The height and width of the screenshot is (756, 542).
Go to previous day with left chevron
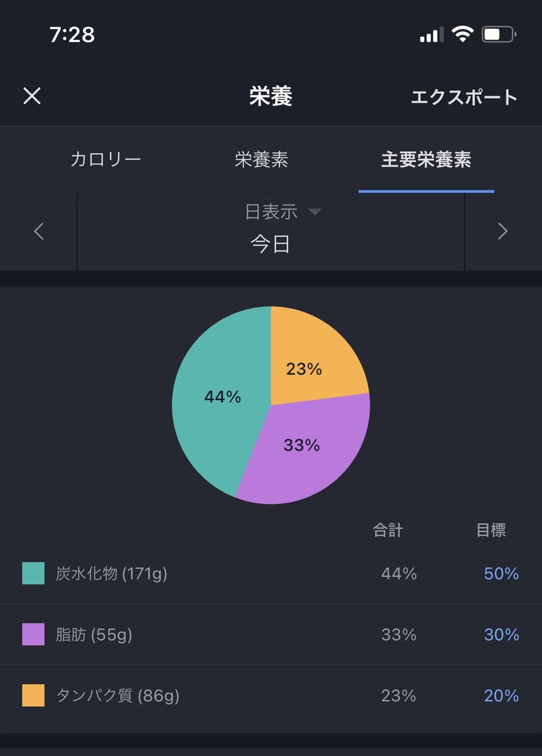(39, 232)
